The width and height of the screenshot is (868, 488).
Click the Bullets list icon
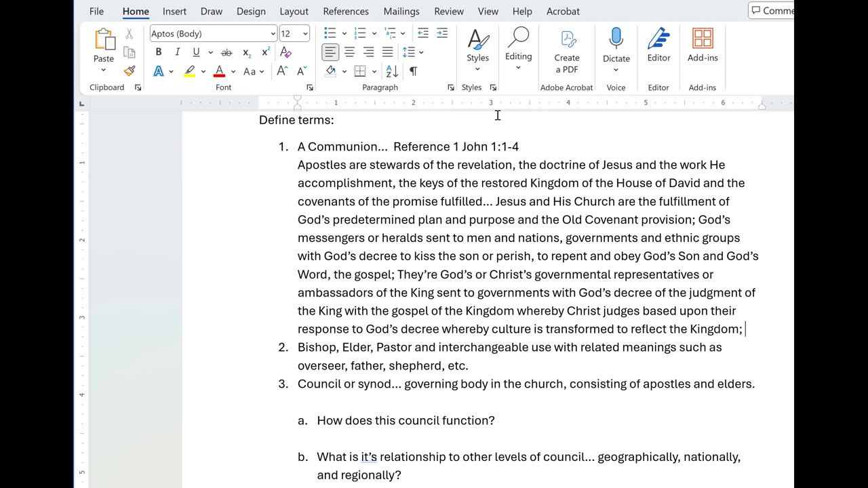coord(330,33)
